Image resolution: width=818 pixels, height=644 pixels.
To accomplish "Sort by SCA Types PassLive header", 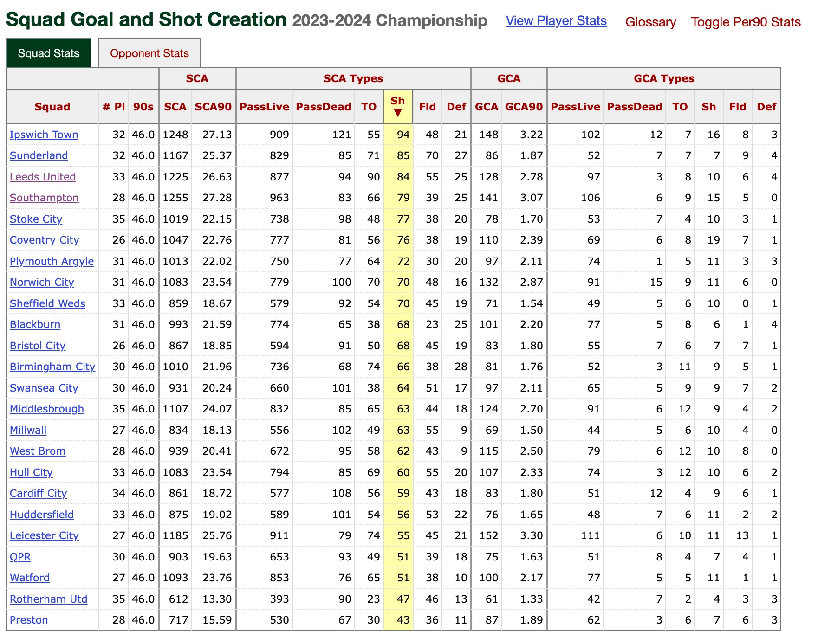I will pos(264,107).
